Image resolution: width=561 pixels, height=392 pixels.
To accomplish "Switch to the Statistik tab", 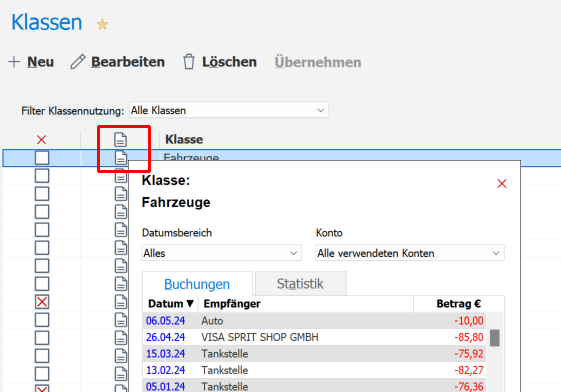I will pyautogui.click(x=300, y=284).
